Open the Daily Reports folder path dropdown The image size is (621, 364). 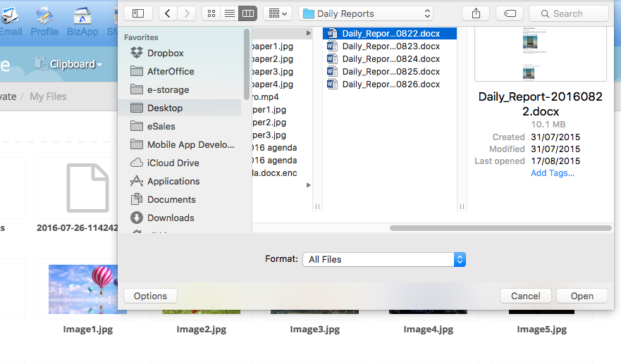tap(366, 13)
